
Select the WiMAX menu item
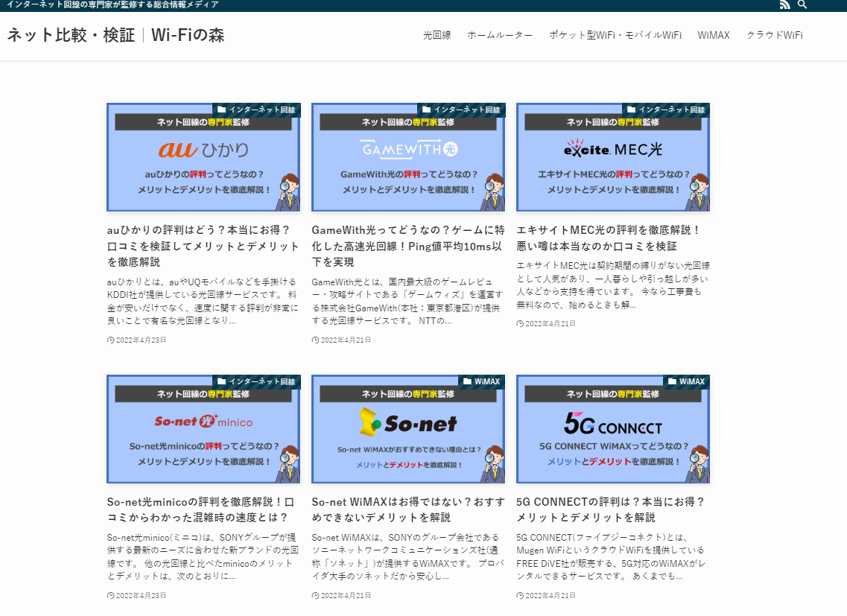pos(714,35)
